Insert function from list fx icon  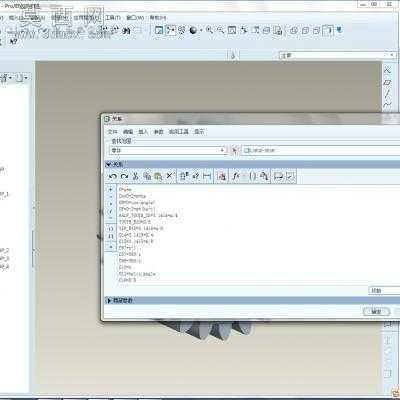[x=236, y=176]
